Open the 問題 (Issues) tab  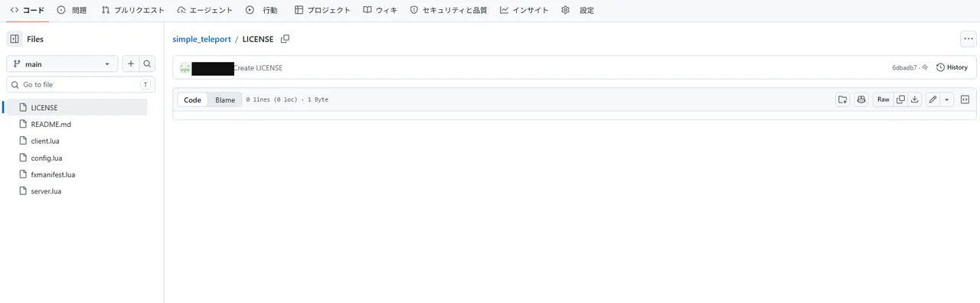pos(72,11)
